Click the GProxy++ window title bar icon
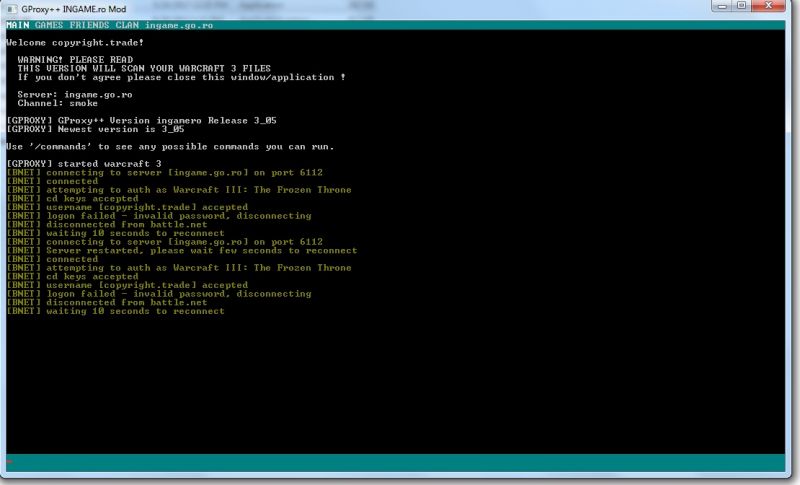The width and height of the screenshot is (800, 485). click(x=11, y=9)
